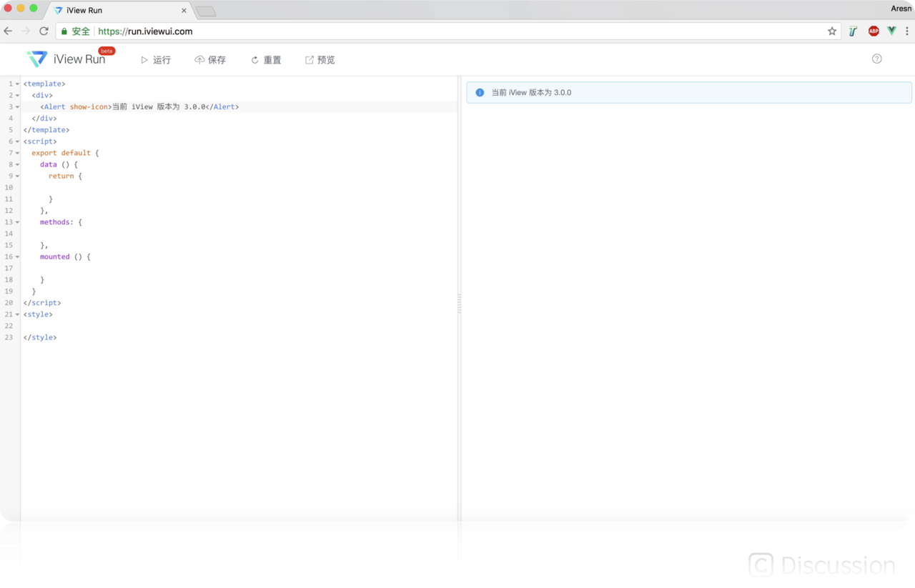The width and height of the screenshot is (915, 588).
Task: Click the Aresn profile name in Chrome
Action: click(x=901, y=9)
